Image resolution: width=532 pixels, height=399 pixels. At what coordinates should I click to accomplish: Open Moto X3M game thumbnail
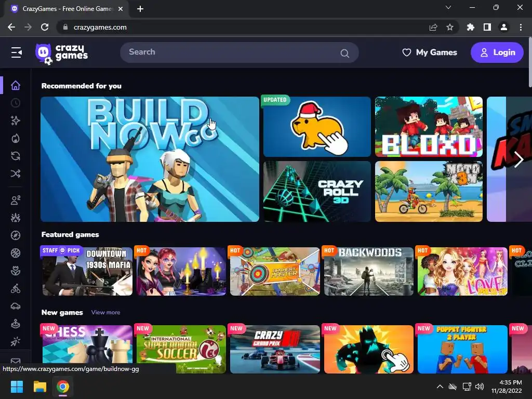pos(429,191)
